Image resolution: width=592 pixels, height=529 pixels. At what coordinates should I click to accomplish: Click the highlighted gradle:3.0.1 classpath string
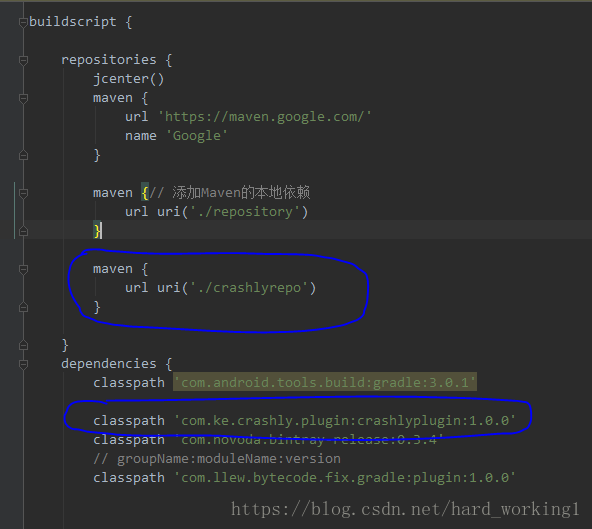click(x=325, y=382)
